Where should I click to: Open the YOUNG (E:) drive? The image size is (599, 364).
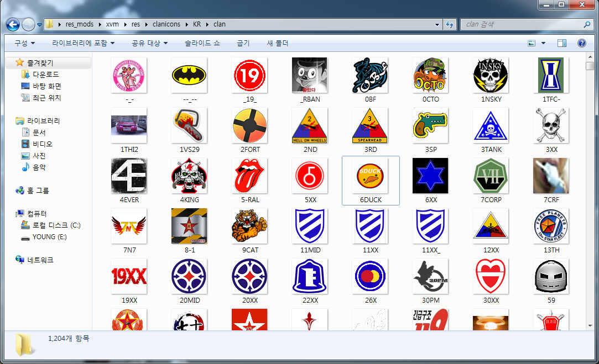tap(44, 237)
